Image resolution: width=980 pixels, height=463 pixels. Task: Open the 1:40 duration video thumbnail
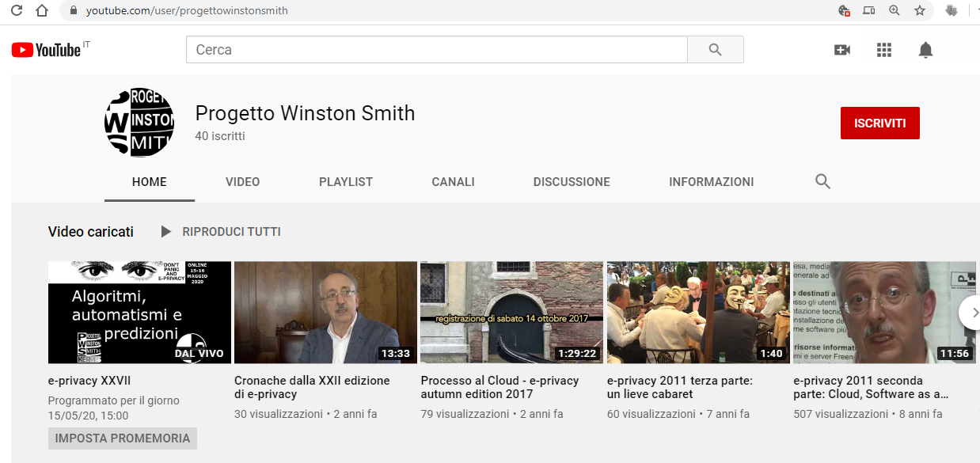click(698, 312)
